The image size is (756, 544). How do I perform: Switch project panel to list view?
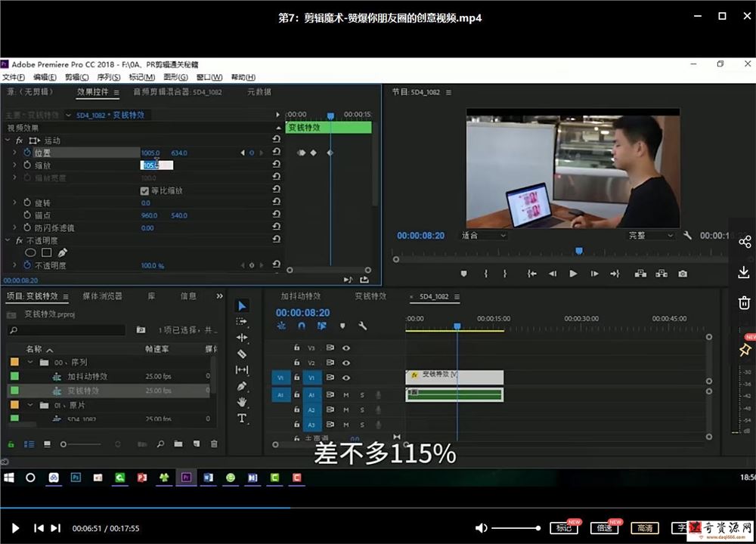coord(29,444)
